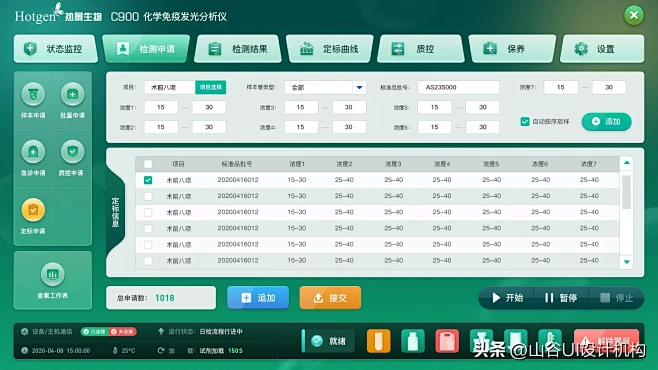
Task: Check the second table row checkbox
Action: pyautogui.click(x=148, y=196)
